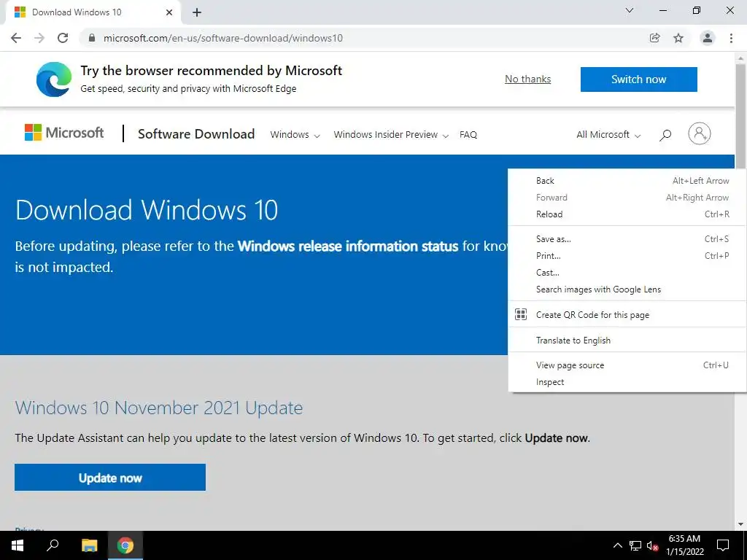This screenshot has width=747, height=560.
Task: Select Forward in the context menu
Action: tap(627, 197)
